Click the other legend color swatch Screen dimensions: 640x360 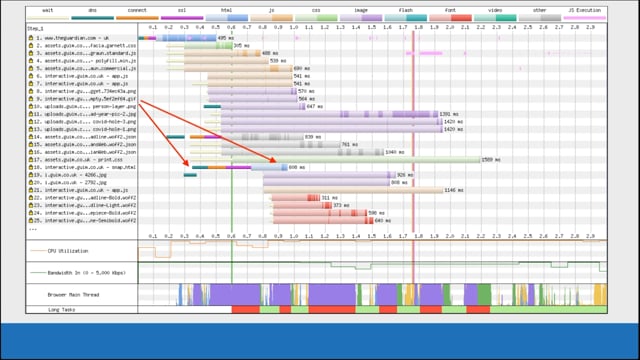(x=540, y=18)
